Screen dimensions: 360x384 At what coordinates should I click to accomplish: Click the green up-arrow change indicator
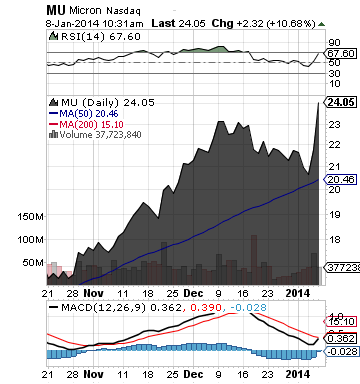(321, 24)
